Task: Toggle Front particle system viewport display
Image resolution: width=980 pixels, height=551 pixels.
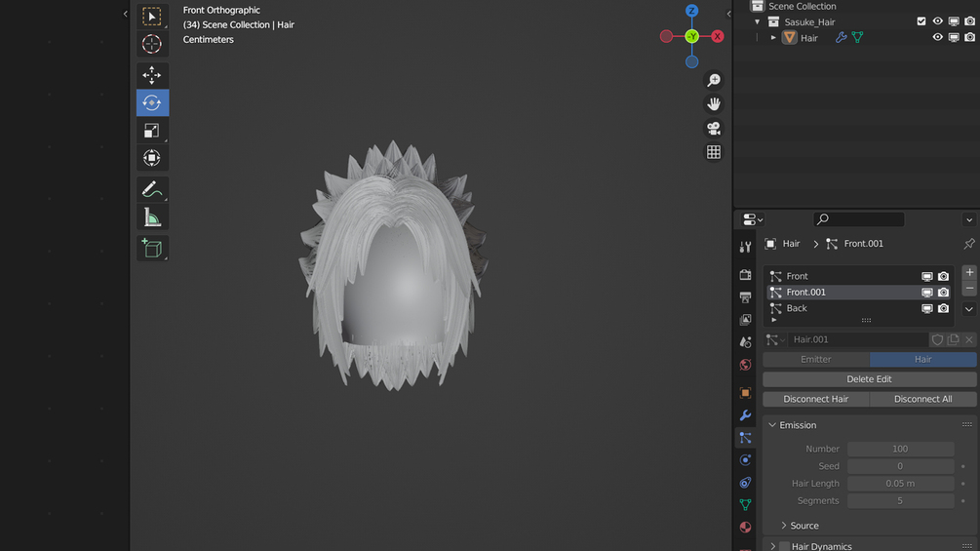Action: click(x=927, y=276)
